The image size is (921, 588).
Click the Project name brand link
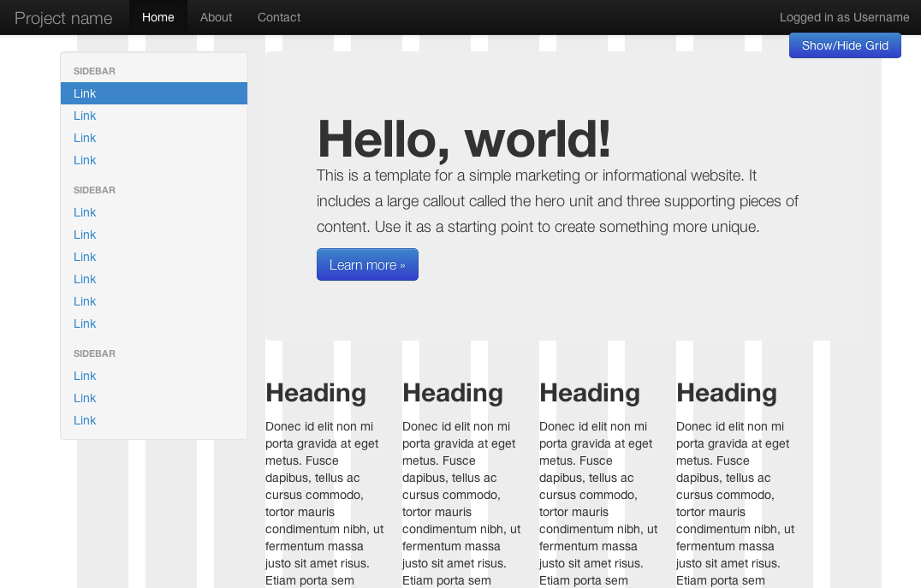click(63, 18)
